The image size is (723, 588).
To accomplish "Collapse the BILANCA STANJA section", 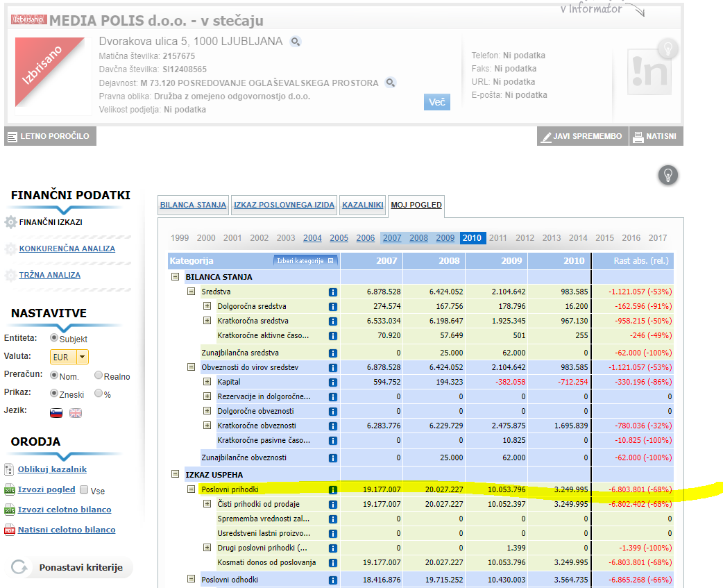I will point(176,277).
